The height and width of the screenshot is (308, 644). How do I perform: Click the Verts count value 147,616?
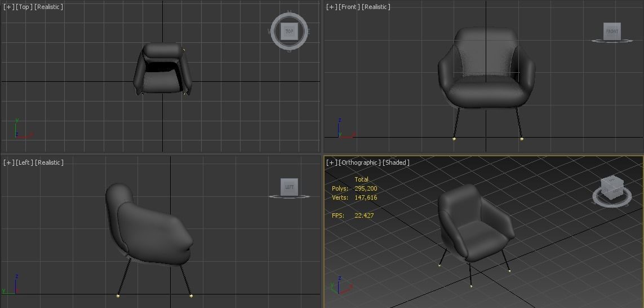(x=366, y=198)
